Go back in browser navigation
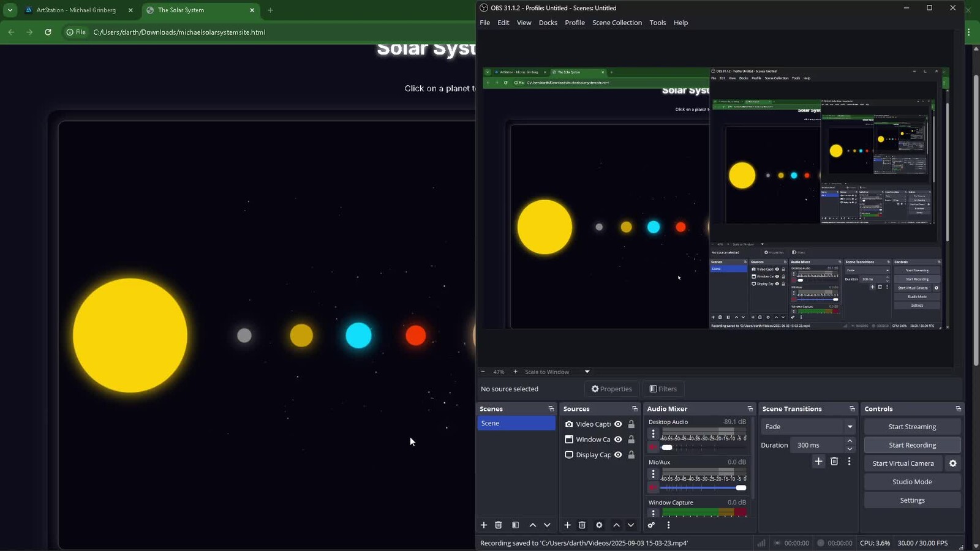980x551 pixels. click(x=11, y=32)
